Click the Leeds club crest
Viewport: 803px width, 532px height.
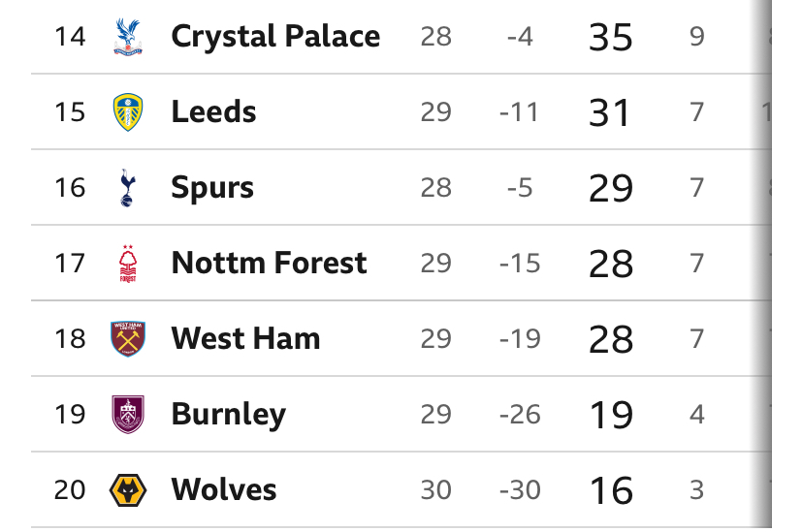pos(127,112)
